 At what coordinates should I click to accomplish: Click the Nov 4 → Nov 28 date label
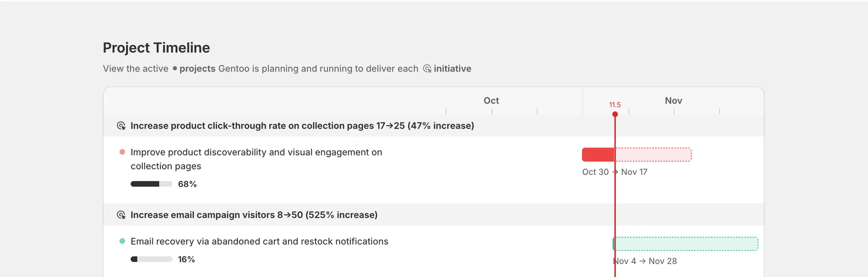(x=645, y=261)
